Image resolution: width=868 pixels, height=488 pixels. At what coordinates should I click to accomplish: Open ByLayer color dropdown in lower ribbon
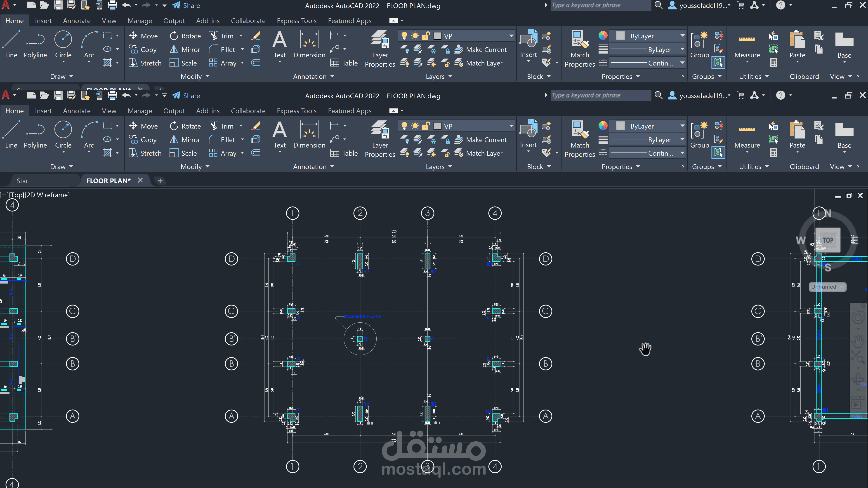[x=682, y=126]
